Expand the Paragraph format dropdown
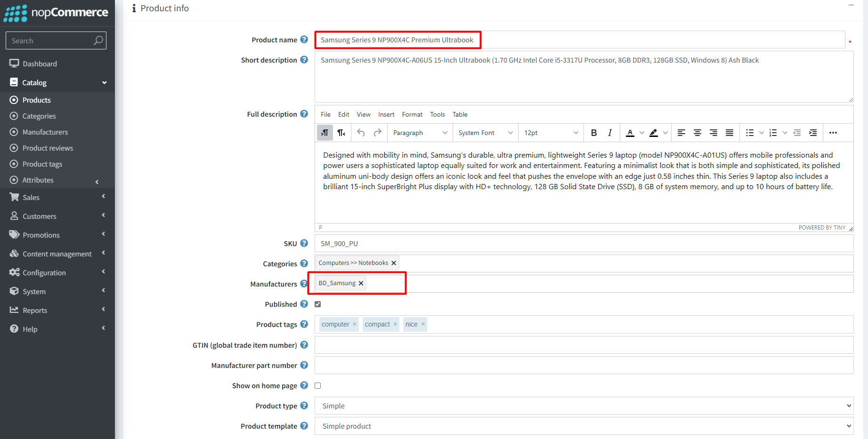 [419, 133]
